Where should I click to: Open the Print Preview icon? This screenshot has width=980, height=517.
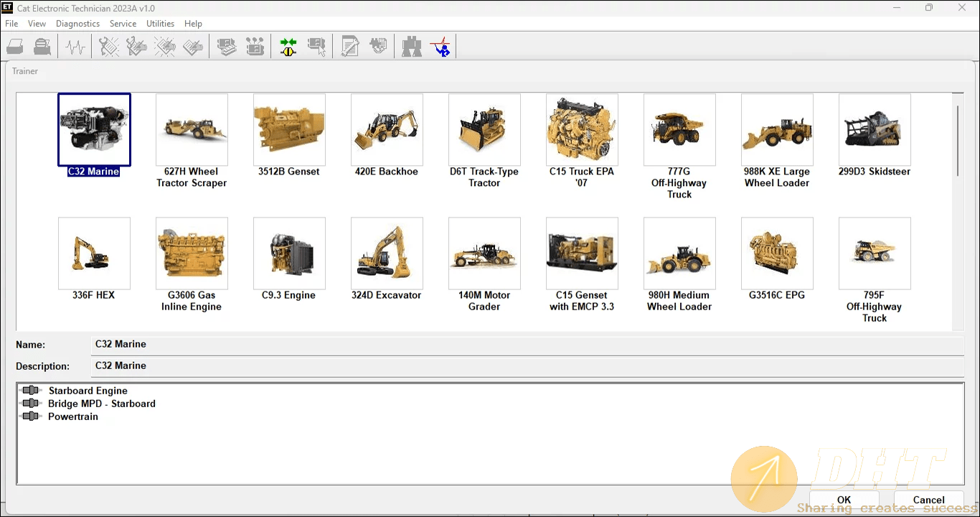42,46
